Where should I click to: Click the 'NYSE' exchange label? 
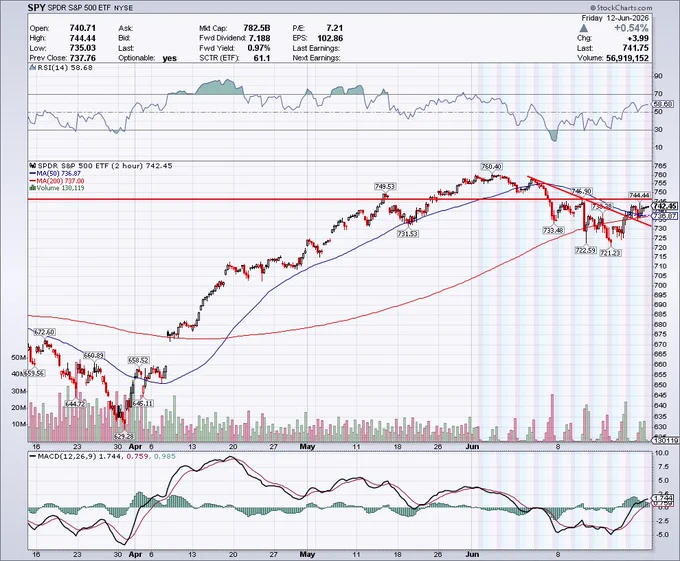click(x=124, y=8)
